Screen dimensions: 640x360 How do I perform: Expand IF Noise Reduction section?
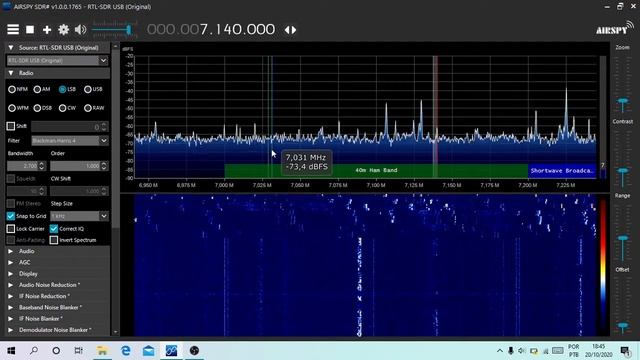click(11, 296)
